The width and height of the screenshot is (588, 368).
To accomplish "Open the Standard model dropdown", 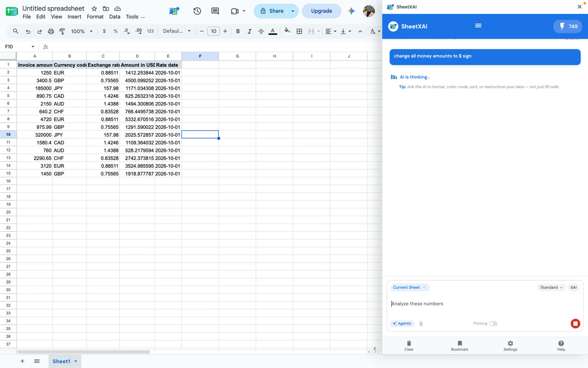I will (551, 287).
